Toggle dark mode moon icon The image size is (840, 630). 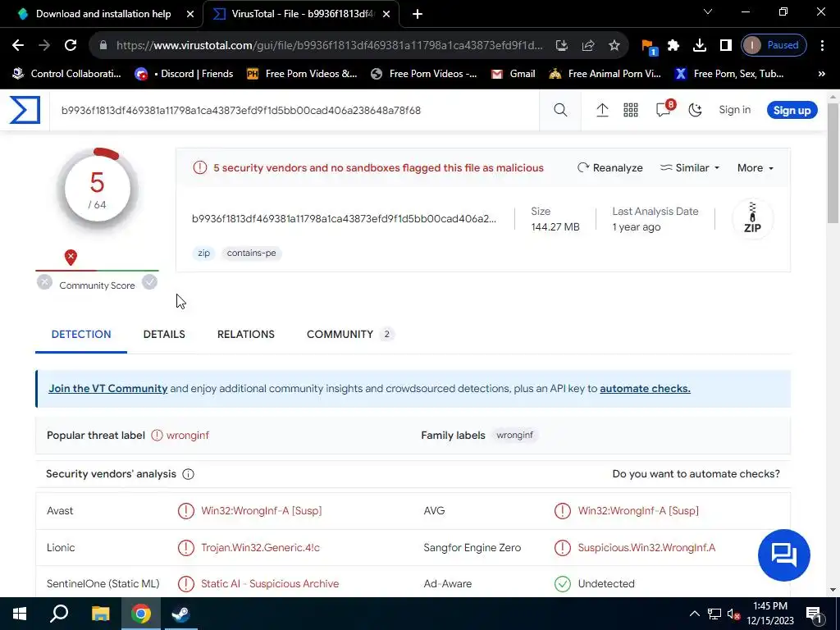[x=695, y=110]
